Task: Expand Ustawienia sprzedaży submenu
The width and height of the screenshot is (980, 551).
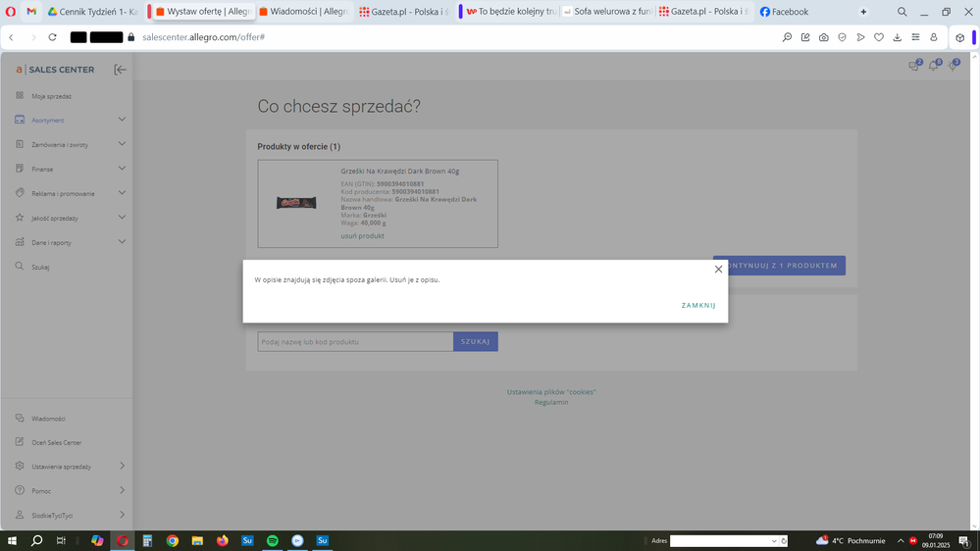Action: click(x=122, y=466)
